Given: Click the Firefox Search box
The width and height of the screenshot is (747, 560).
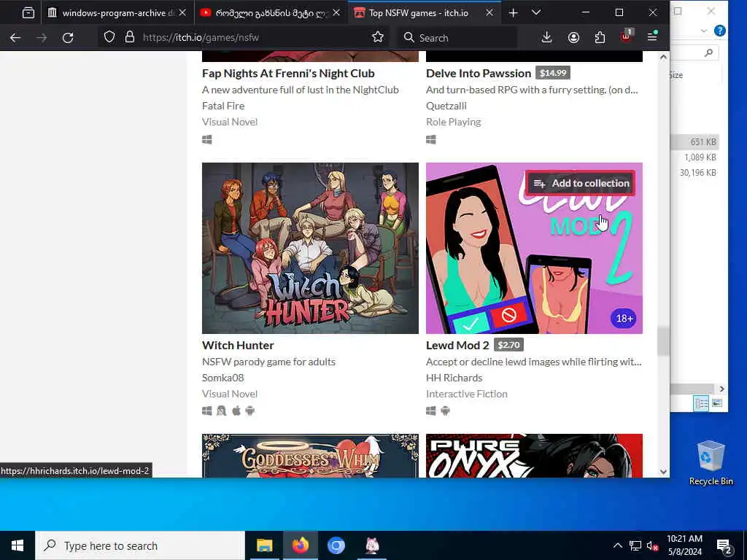Looking at the screenshot, I should pyautogui.click(x=457, y=38).
